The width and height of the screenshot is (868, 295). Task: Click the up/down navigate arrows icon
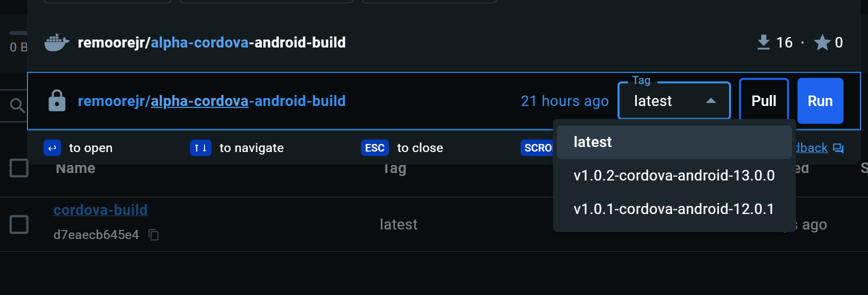click(x=200, y=148)
